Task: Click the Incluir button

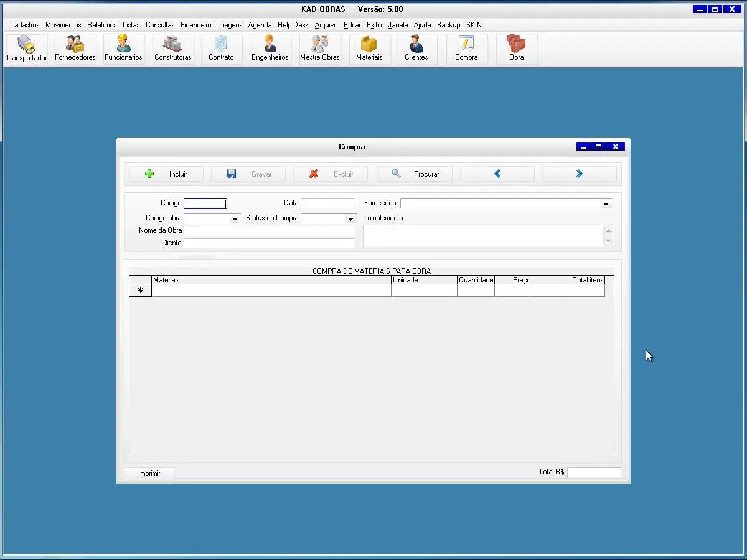Action: pos(166,174)
